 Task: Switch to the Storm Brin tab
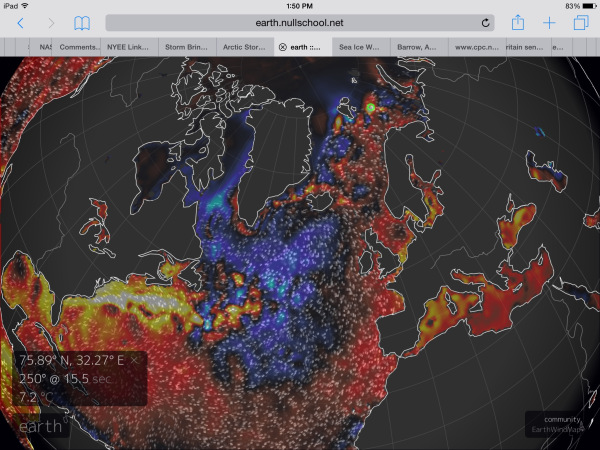click(186, 47)
